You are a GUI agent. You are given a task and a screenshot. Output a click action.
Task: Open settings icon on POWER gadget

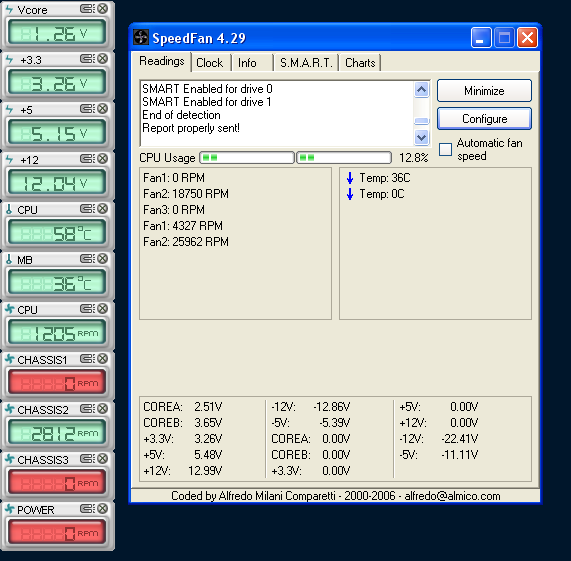pos(87,508)
